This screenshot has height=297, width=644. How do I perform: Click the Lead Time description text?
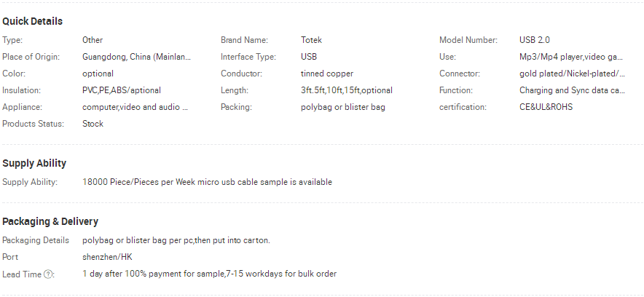[x=210, y=274]
